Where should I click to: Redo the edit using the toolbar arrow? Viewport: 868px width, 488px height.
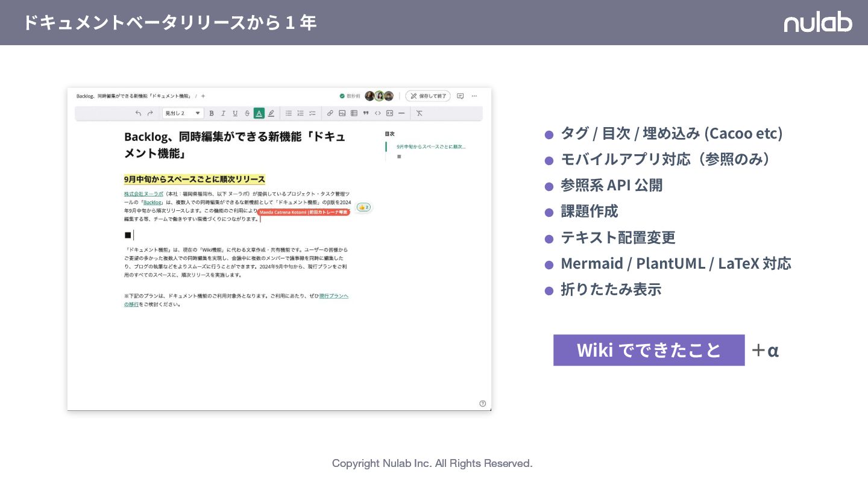click(150, 113)
